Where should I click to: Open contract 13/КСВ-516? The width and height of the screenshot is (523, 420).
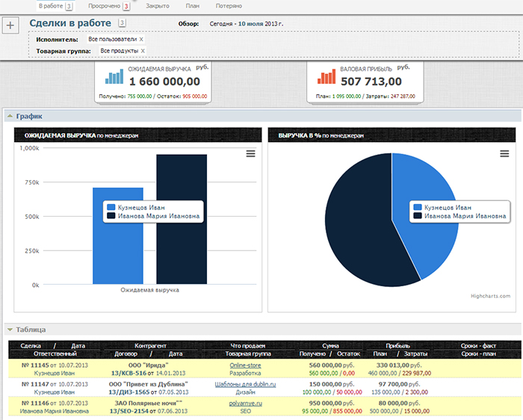[x=129, y=374]
